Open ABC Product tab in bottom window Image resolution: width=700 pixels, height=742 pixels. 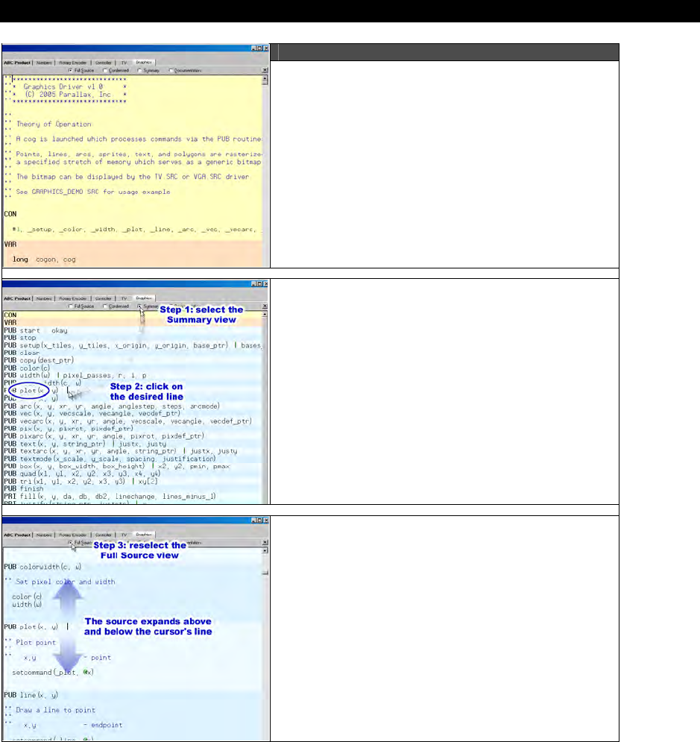click(17, 535)
